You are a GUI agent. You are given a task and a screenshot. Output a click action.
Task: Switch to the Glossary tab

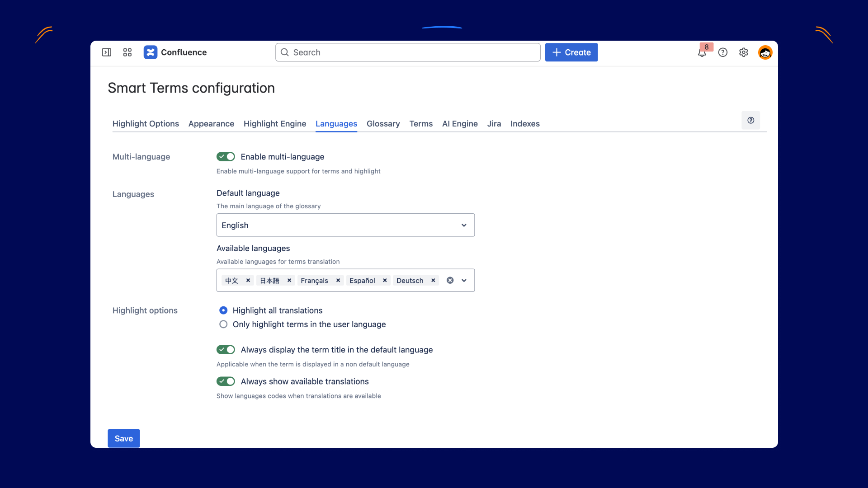(x=383, y=124)
